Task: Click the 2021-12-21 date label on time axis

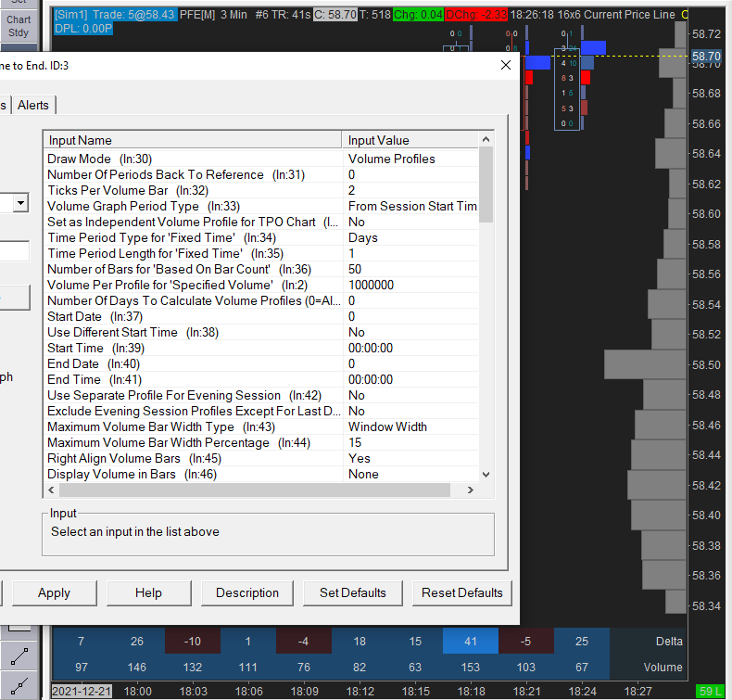Action: (82, 691)
